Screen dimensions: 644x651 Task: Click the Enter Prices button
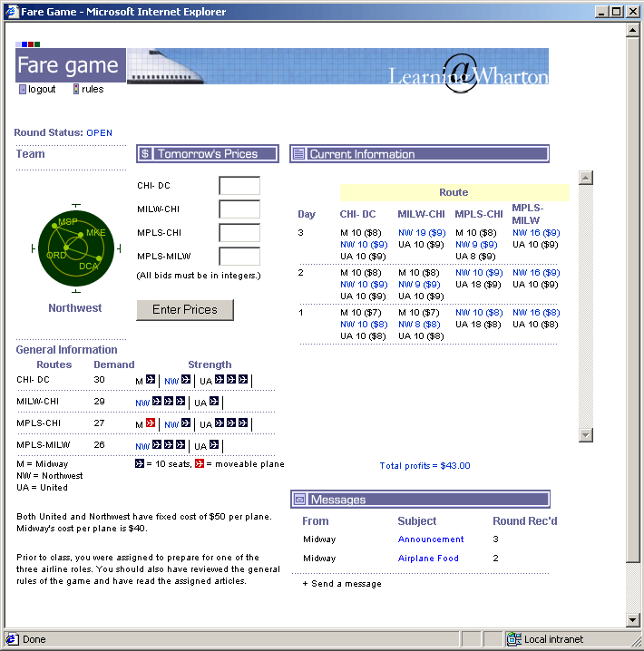185,310
